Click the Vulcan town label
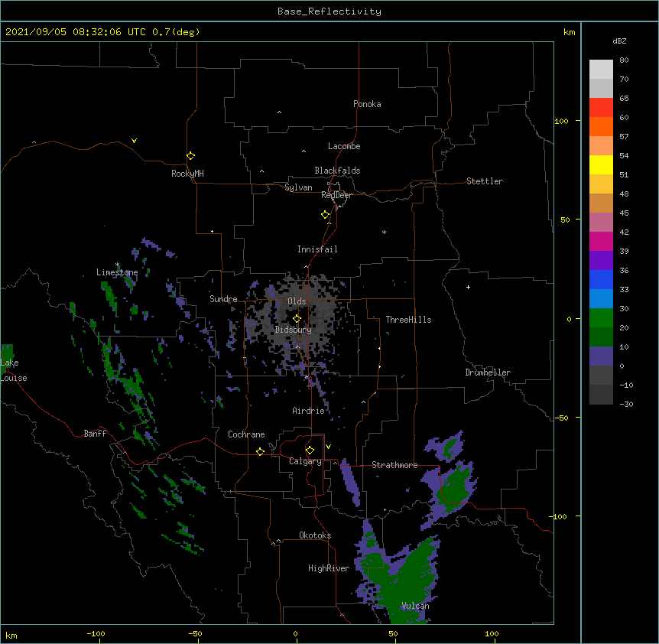Image resolution: width=659 pixels, height=644 pixels. coord(415,606)
